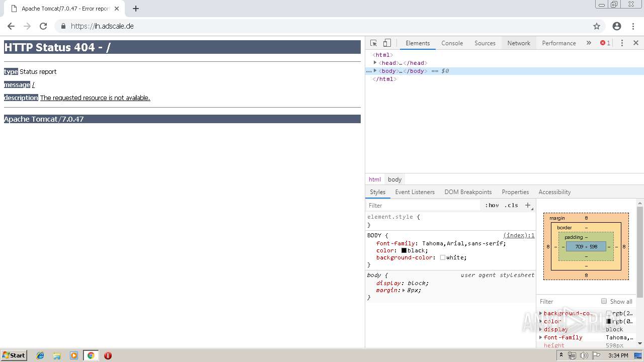Select the Apache Tomcat Error report tab
The image size is (644, 362).
point(64,9)
